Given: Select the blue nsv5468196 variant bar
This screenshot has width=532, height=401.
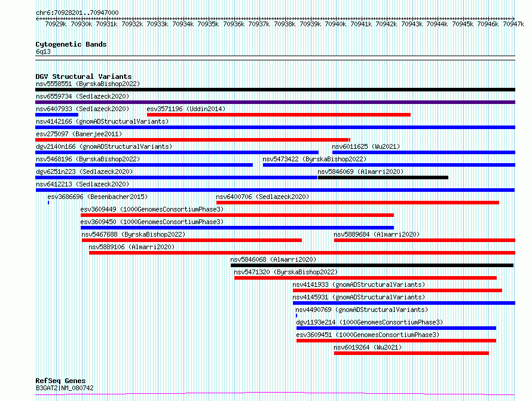Looking at the screenshot, I should 144,165.
